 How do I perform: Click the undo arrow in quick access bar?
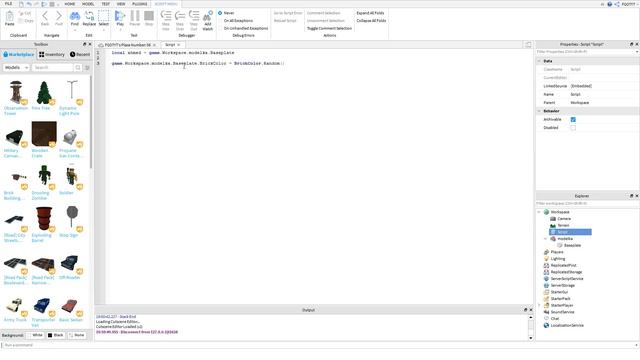(x=29, y=4)
